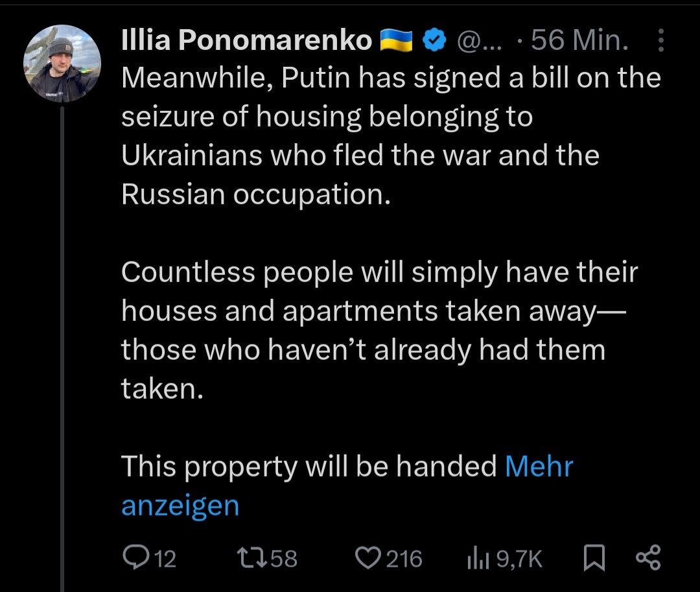Open the share icon menu

click(x=648, y=558)
